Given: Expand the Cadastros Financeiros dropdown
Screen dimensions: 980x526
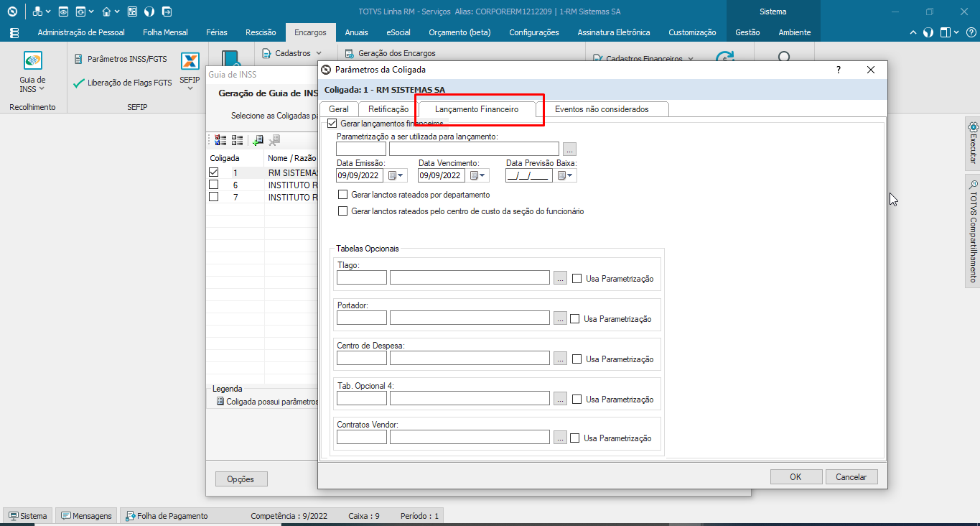Looking at the screenshot, I should point(691,59).
